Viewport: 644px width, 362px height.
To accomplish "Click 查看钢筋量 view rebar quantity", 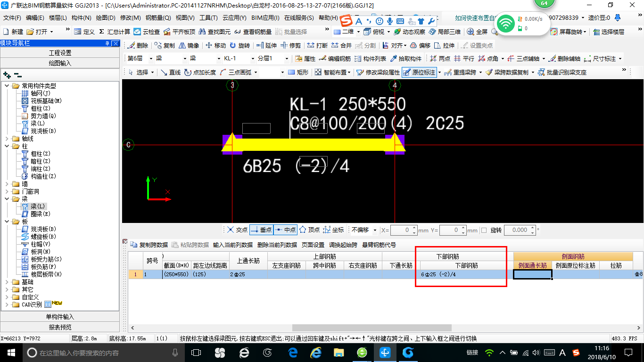I will [253, 32].
